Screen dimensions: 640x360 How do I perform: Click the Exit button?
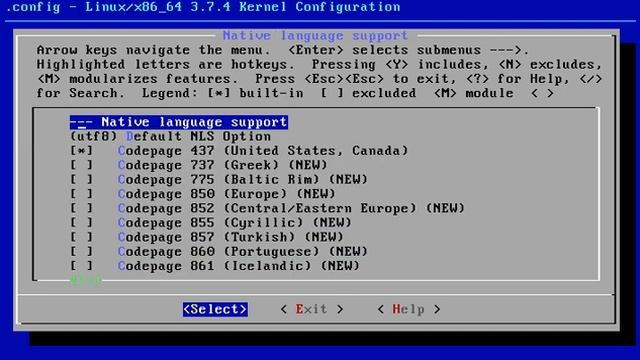pyautogui.click(x=312, y=309)
